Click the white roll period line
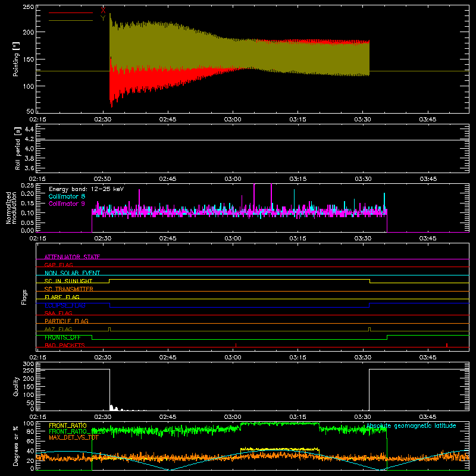The image size is (476, 476). pyautogui.click(x=252, y=140)
